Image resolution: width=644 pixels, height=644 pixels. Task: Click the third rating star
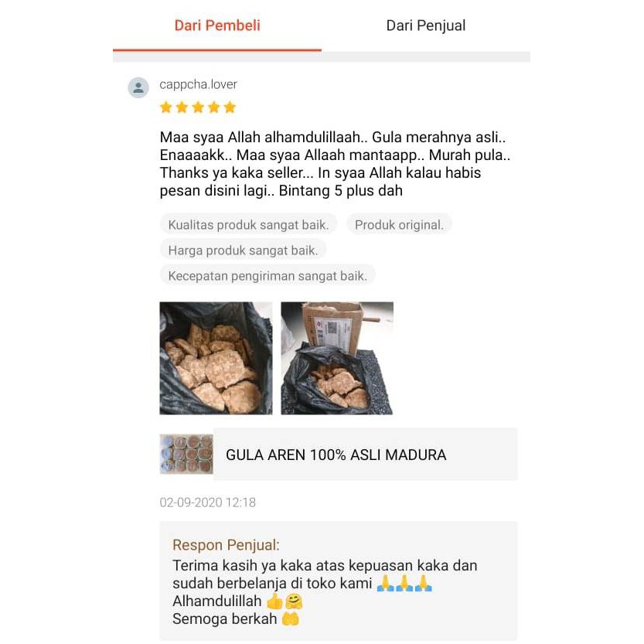(198, 107)
